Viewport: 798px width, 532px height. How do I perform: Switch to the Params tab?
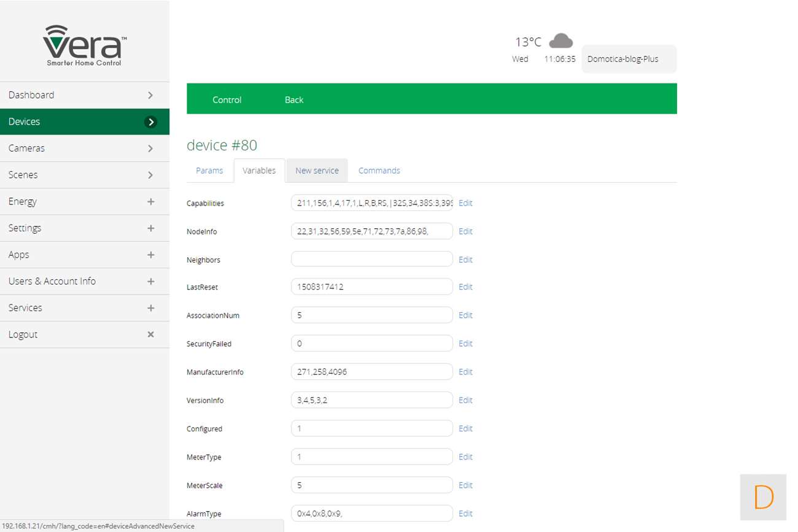209,171
